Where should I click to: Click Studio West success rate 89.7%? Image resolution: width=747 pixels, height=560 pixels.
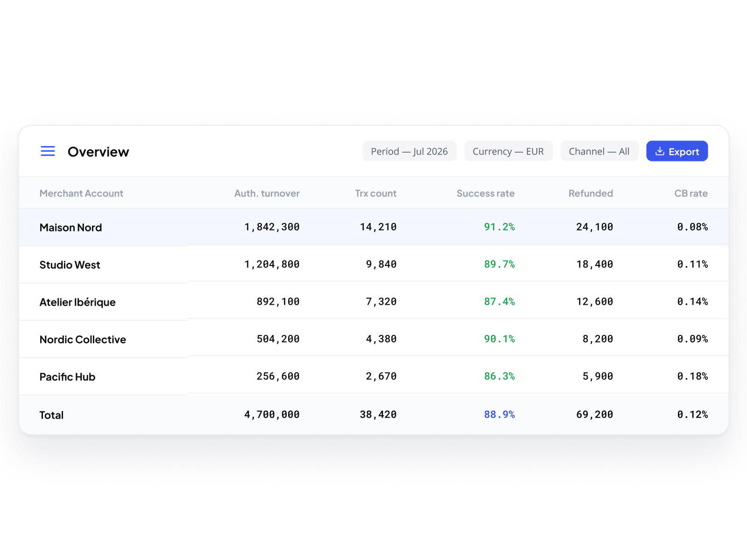pos(500,265)
